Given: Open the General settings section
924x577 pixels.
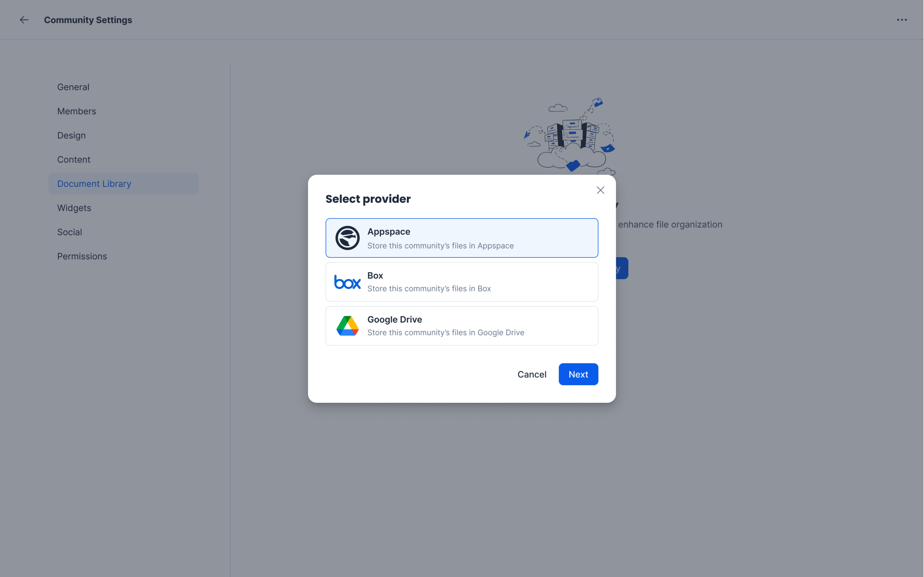Looking at the screenshot, I should pos(73,87).
